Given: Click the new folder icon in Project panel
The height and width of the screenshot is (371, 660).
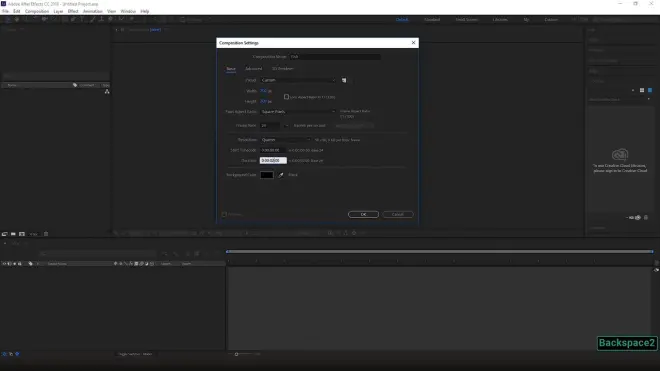Looking at the screenshot, I should (x=13, y=234).
